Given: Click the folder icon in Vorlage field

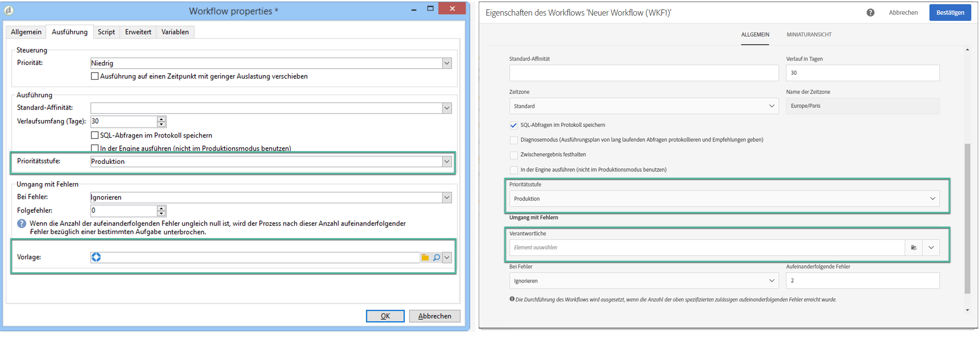Looking at the screenshot, I should (x=425, y=258).
